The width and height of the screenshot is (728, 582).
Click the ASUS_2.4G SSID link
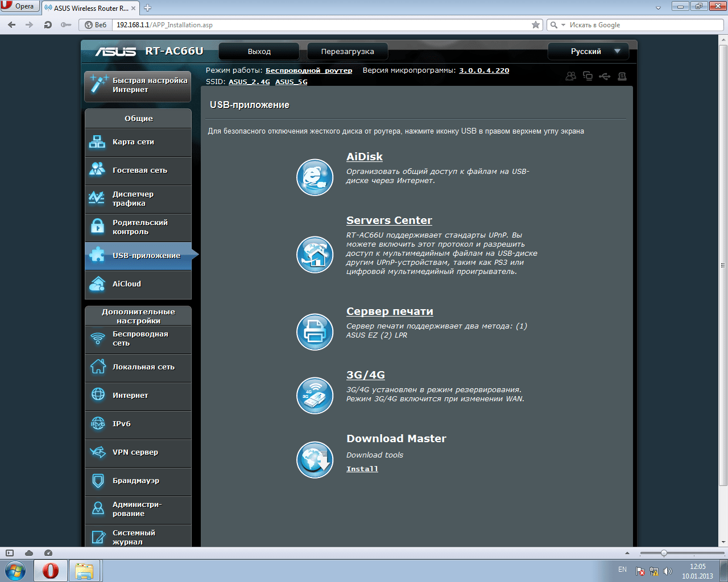click(x=249, y=82)
